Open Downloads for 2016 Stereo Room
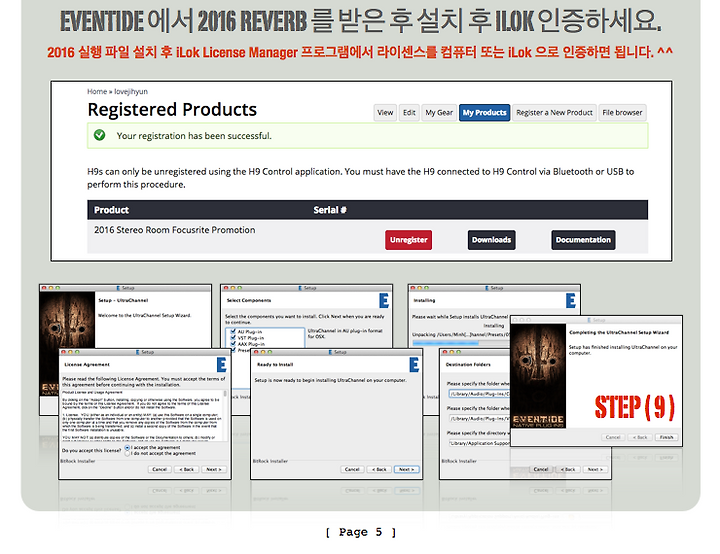 pyautogui.click(x=491, y=240)
